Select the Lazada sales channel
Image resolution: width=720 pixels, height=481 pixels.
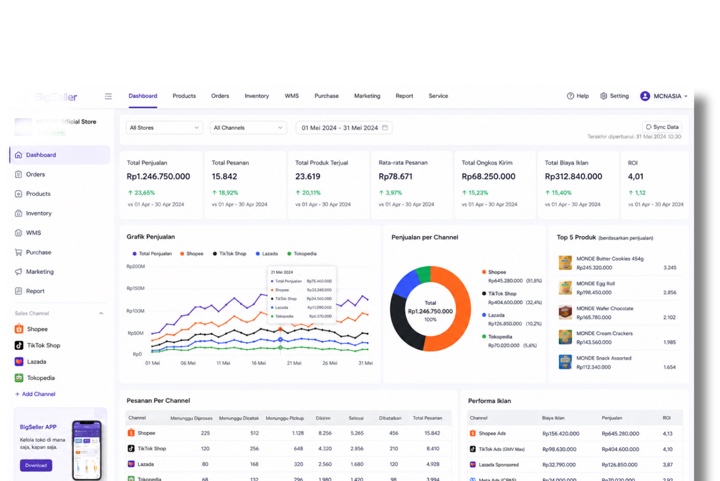[x=31, y=362]
